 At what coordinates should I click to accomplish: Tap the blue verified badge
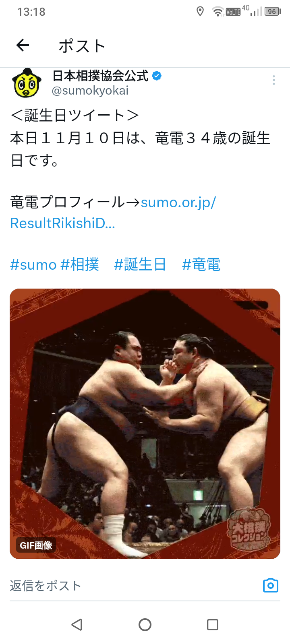[157, 76]
